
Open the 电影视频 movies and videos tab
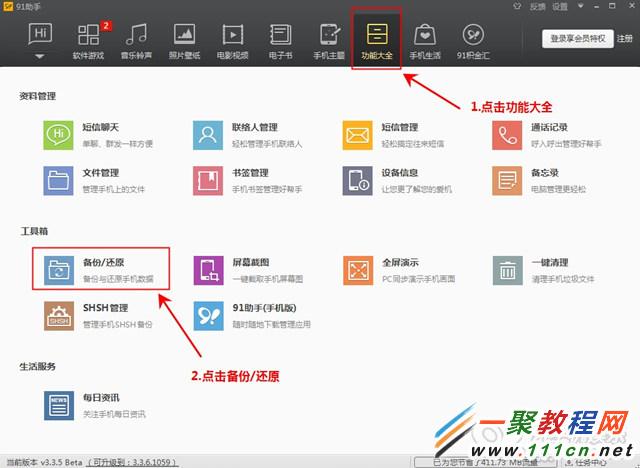point(233,41)
